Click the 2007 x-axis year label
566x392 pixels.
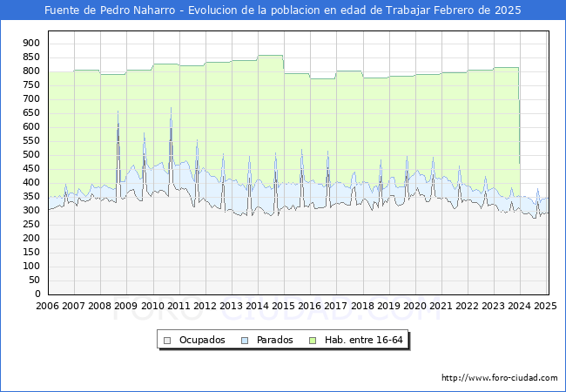tap(73, 306)
